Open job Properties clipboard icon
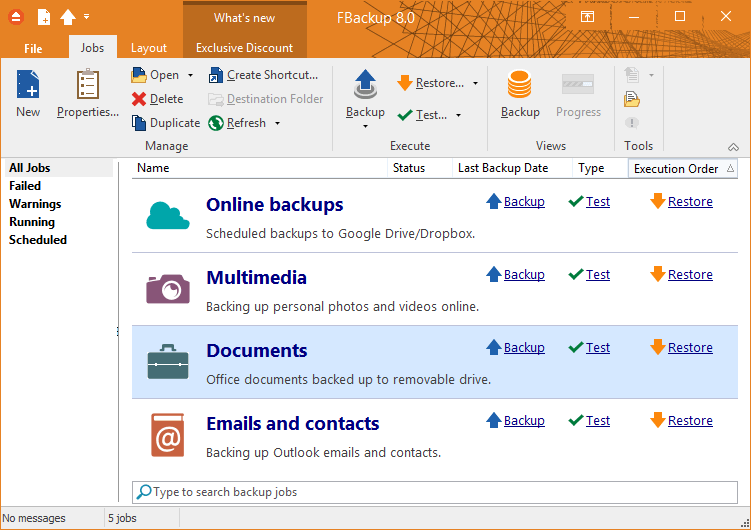 (x=88, y=85)
